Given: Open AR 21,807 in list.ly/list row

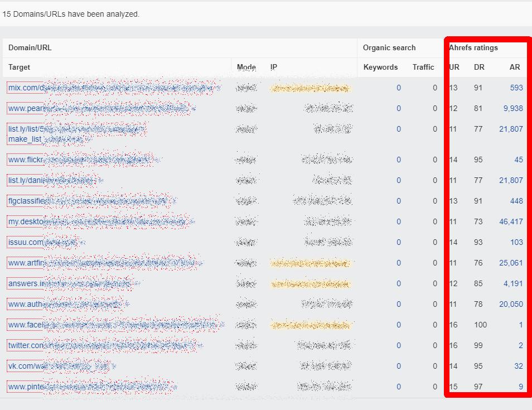Looking at the screenshot, I should (511, 129).
